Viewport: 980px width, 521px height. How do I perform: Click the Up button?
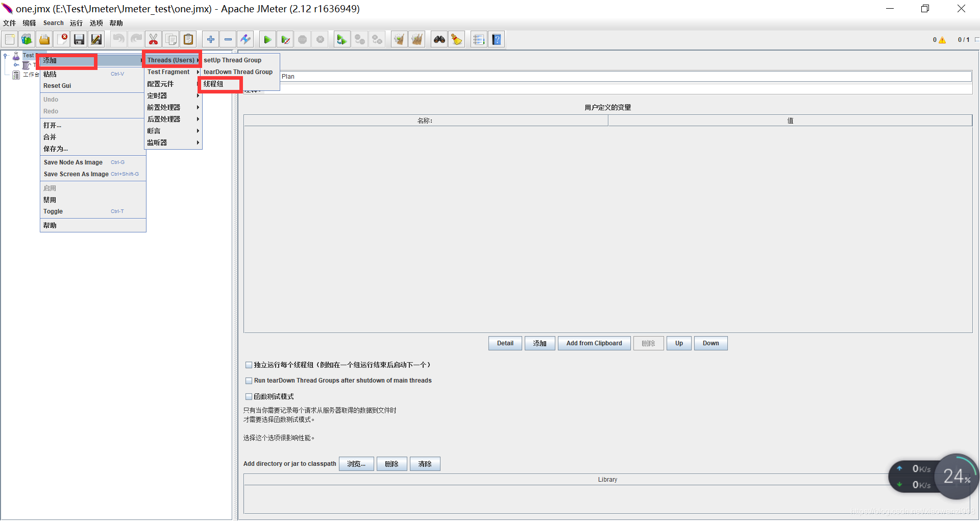679,343
